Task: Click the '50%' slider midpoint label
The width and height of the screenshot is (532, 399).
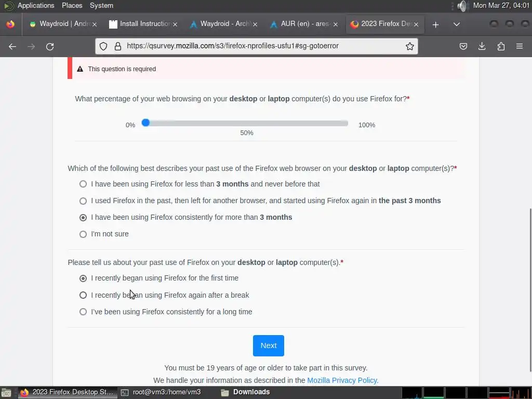Action: (x=247, y=133)
